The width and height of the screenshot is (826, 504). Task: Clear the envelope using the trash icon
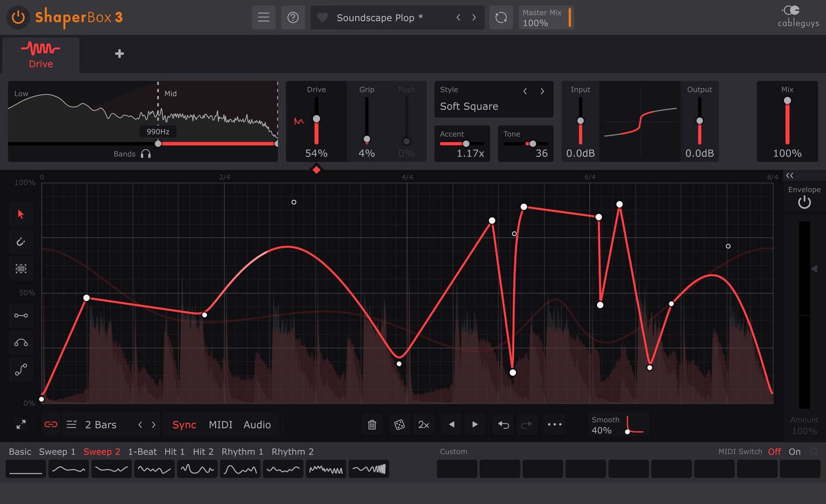pos(372,425)
